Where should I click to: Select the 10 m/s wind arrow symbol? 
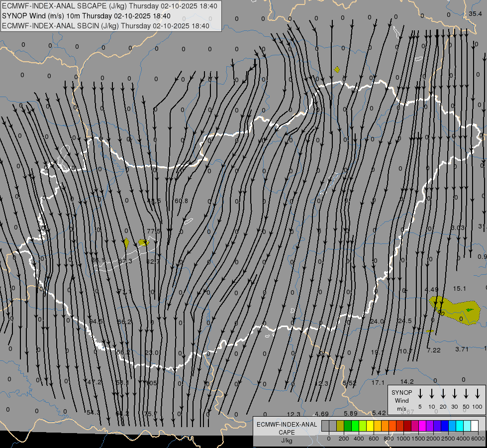[431, 394]
